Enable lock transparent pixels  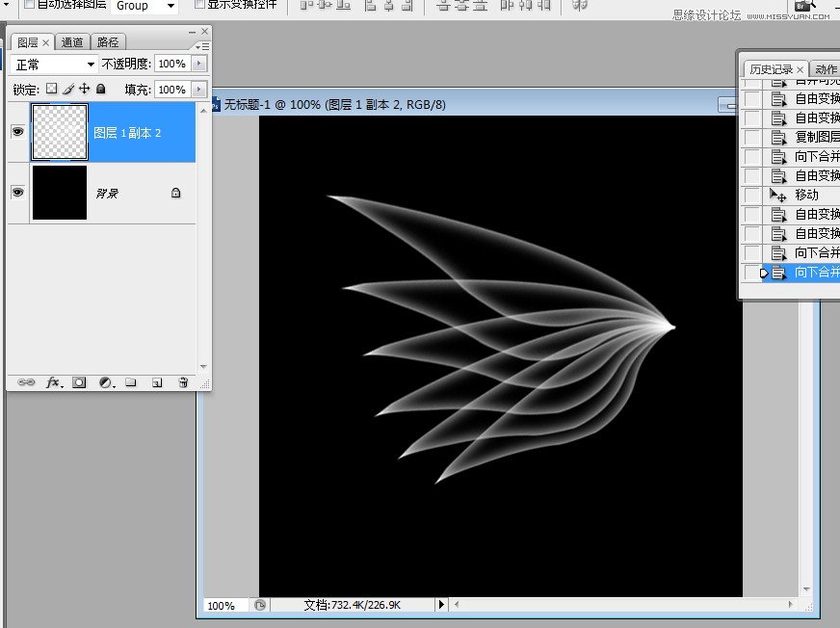[x=52, y=89]
